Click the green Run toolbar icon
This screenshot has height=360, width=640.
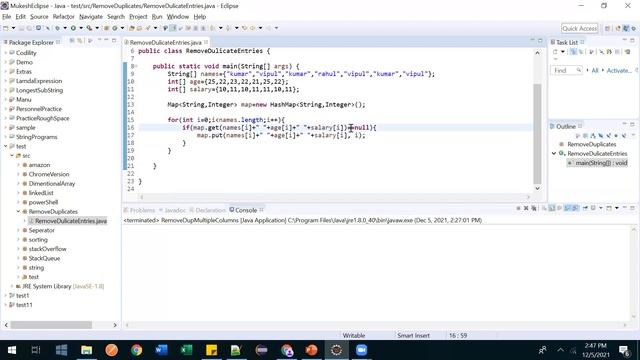(73, 28)
